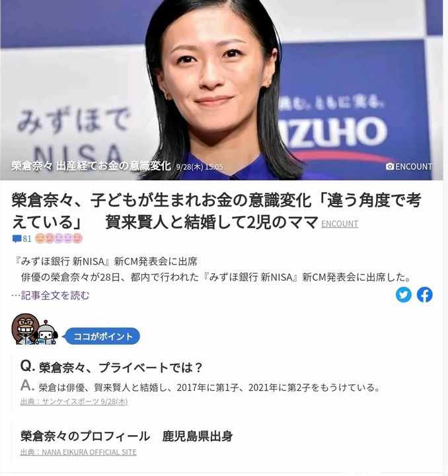Open the main article photo
This screenshot has height=476, width=448.
tap(222, 90)
